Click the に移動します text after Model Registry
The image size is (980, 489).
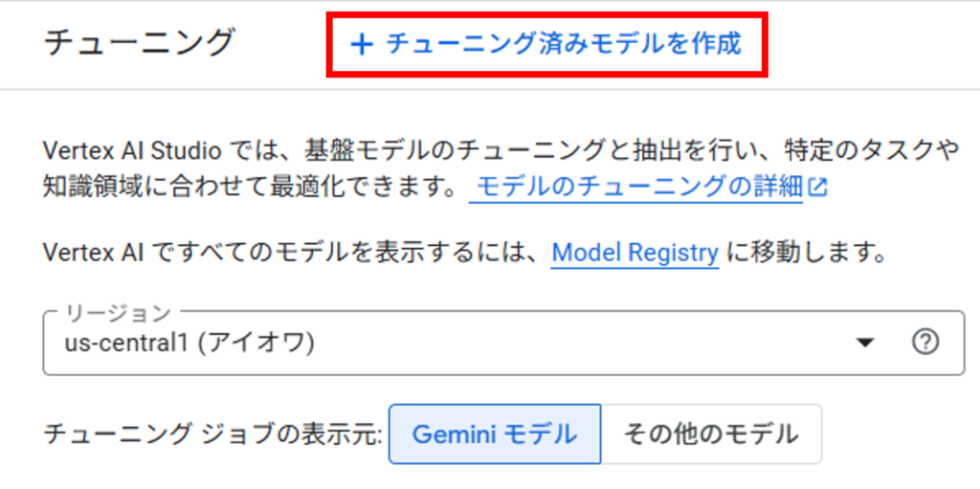(x=806, y=254)
